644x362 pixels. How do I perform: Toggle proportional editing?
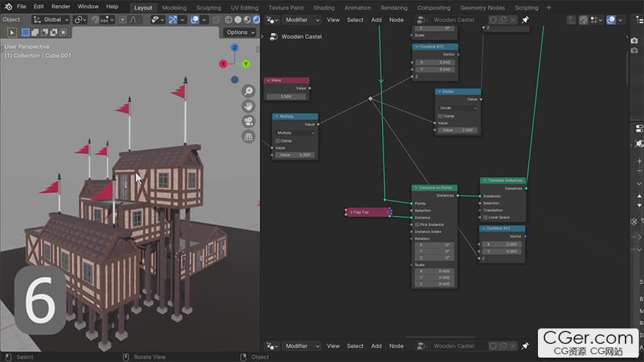point(122,20)
